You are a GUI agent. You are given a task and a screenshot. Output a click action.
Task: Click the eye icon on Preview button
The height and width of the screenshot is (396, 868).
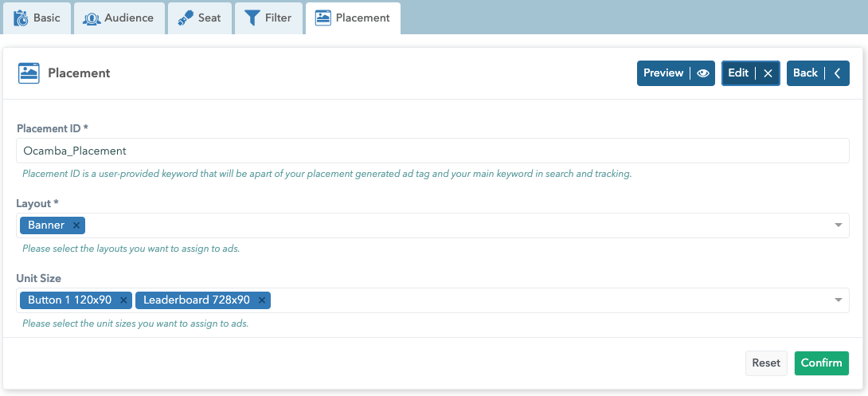tap(702, 73)
